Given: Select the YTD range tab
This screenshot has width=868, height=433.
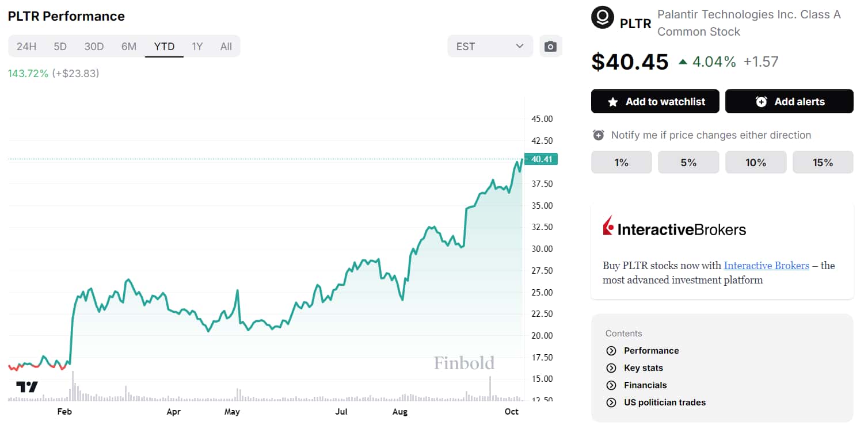Looking at the screenshot, I should point(164,47).
